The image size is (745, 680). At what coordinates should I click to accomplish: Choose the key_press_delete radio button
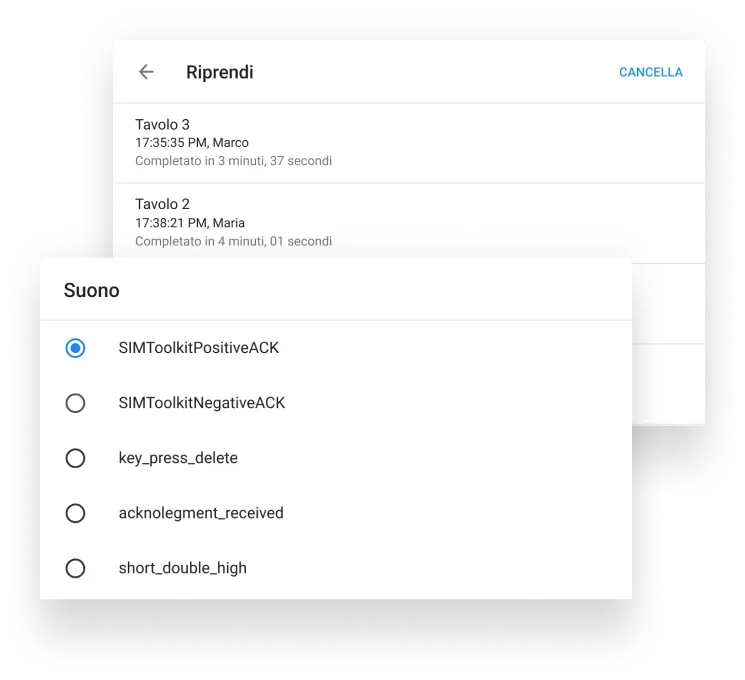pos(75,458)
